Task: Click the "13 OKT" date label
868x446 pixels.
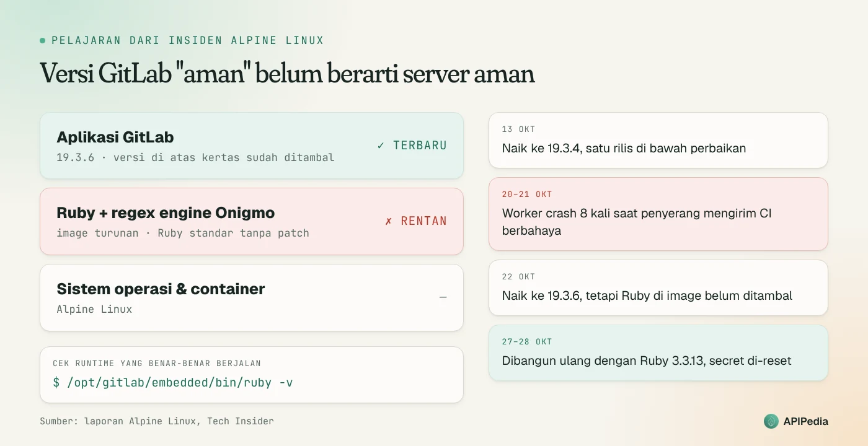Action: pyautogui.click(x=518, y=129)
